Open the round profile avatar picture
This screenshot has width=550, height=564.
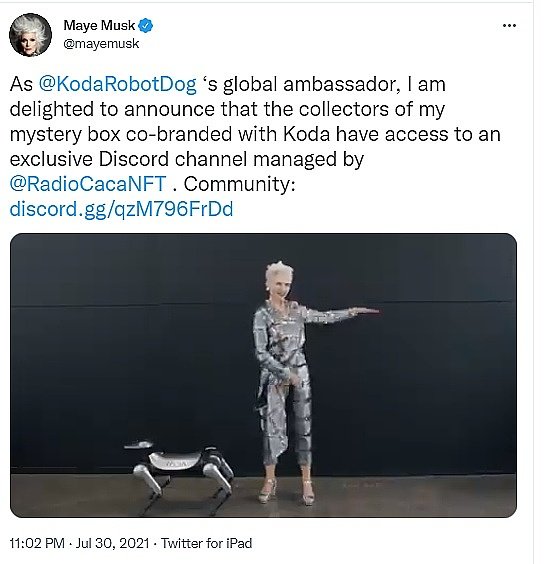click(x=30, y=35)
